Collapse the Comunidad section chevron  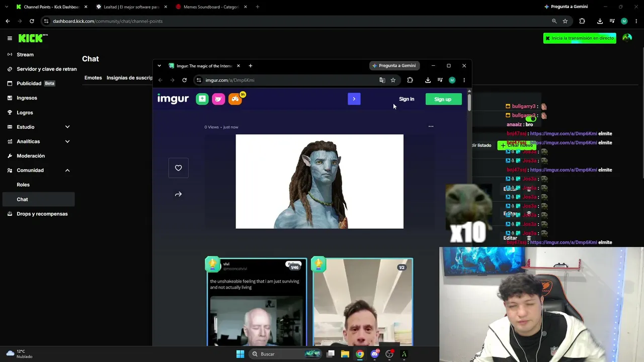67,170
